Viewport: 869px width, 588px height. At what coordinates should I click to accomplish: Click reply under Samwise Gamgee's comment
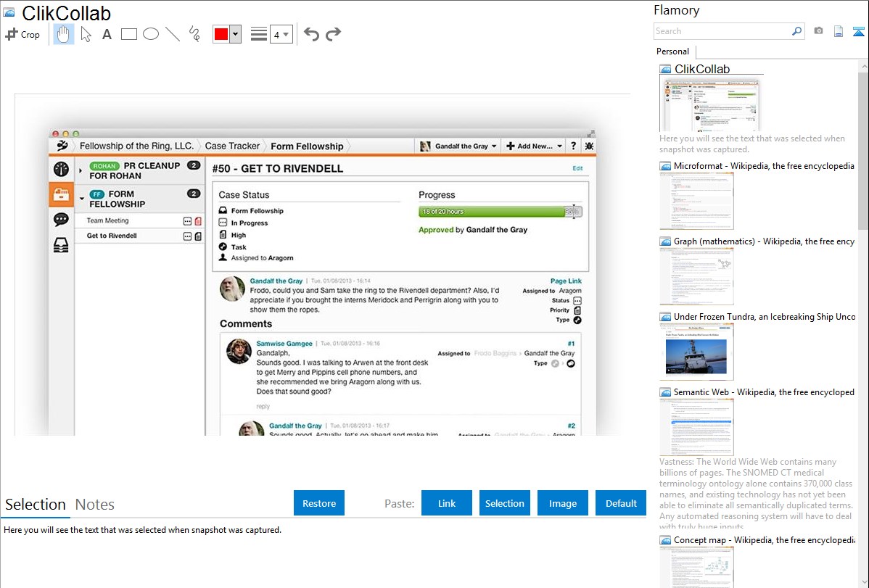tap(263, 406)
